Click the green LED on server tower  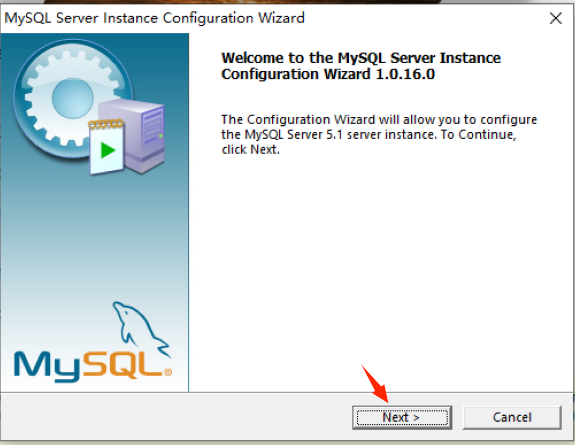161,136
